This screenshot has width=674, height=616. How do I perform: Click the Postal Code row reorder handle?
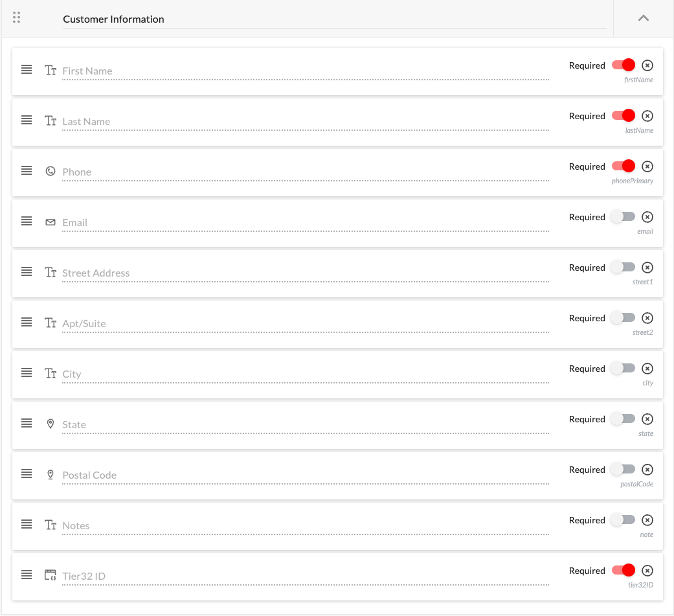point(27,473)
